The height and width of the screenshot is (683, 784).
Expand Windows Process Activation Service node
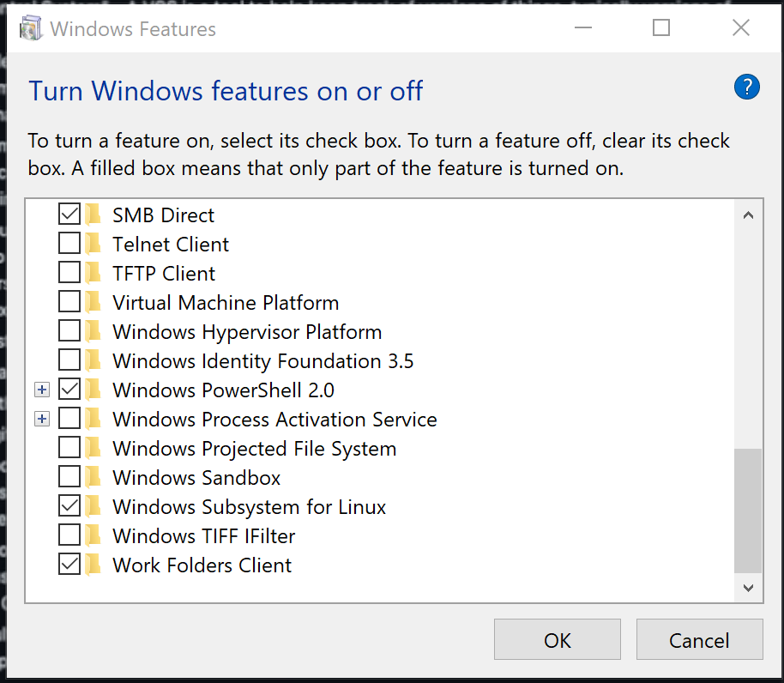(42, 419)
